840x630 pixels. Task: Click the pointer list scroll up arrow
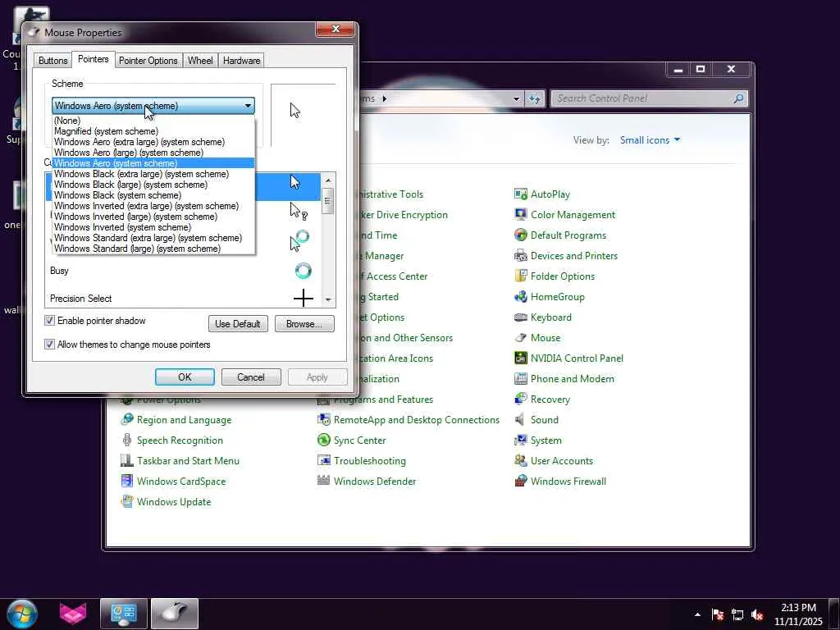click(328, 180)
